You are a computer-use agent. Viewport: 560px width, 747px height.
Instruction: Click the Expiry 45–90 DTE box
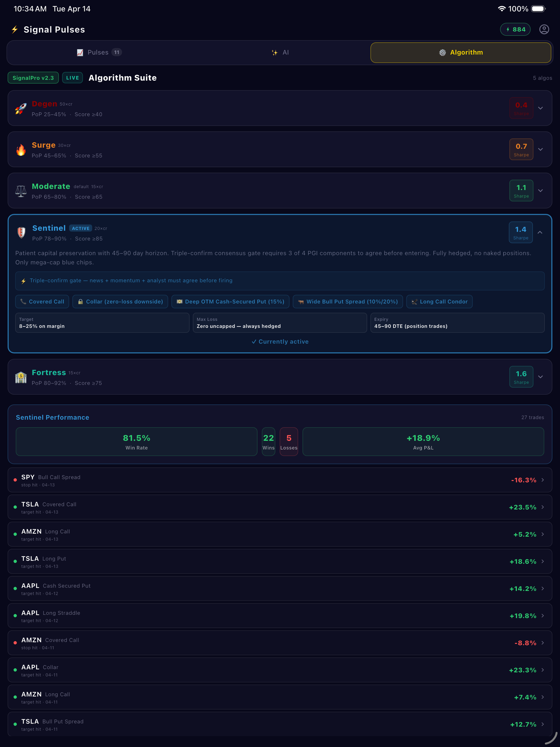coord(457,323)
